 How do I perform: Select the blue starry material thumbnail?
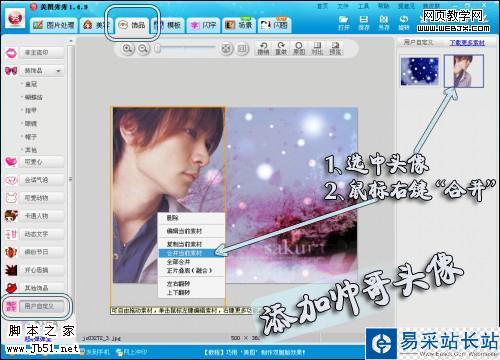420,71
